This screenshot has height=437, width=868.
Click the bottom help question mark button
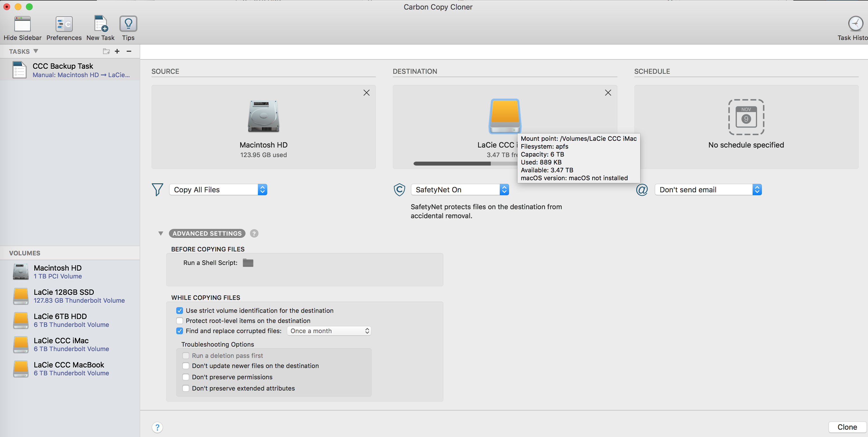coord(157,427)
